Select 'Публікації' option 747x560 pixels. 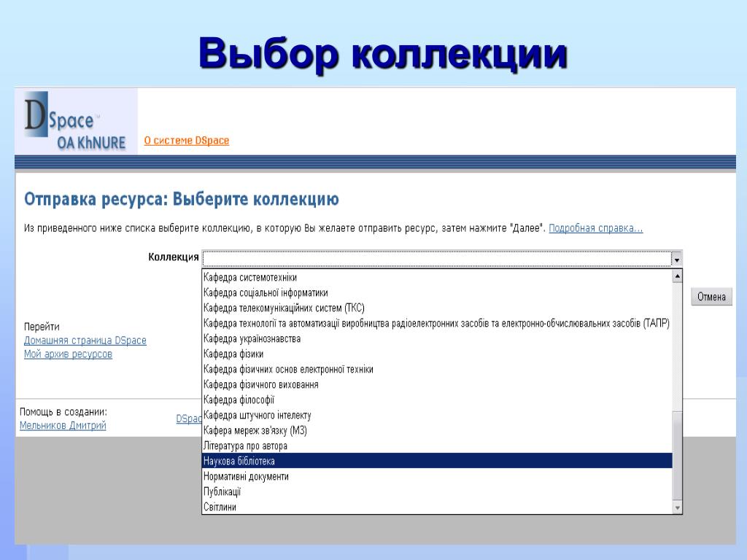coord(437,491)
